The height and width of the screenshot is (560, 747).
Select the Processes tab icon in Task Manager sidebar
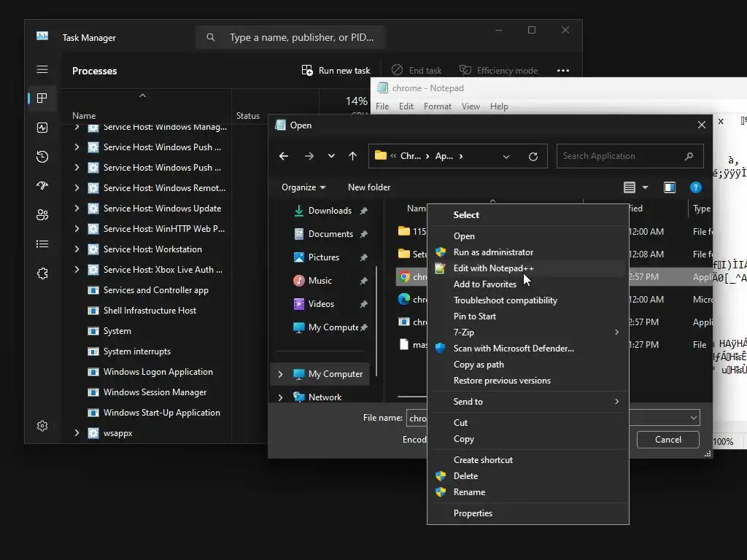[x=42, y=98]
